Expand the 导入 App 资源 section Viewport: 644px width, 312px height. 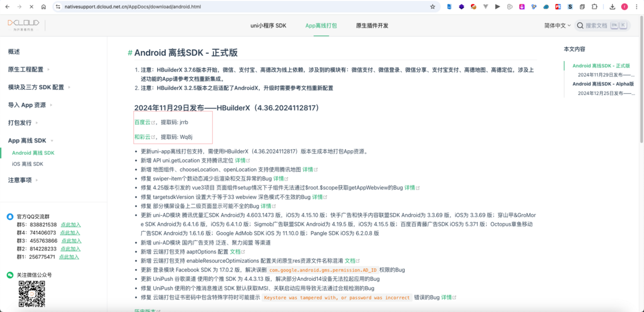click(30, 104)
